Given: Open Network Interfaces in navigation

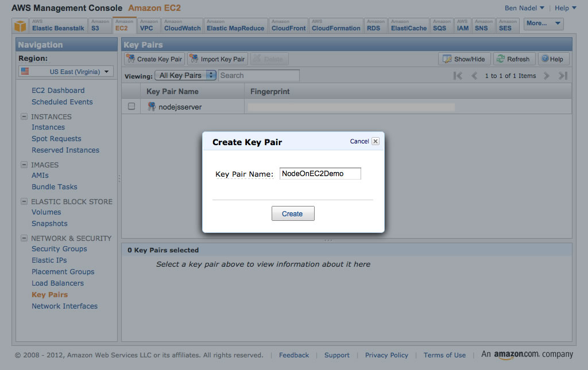Looking at the screenshot, I should point(64,306).
